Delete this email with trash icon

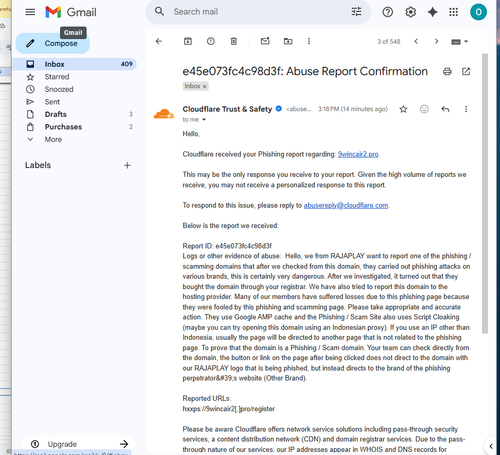234,41
